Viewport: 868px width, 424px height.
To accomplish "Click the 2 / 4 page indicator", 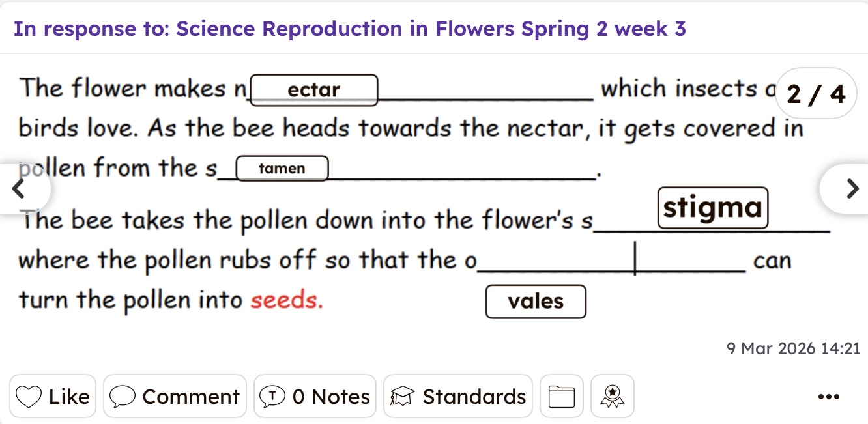I will click(816, 94).
